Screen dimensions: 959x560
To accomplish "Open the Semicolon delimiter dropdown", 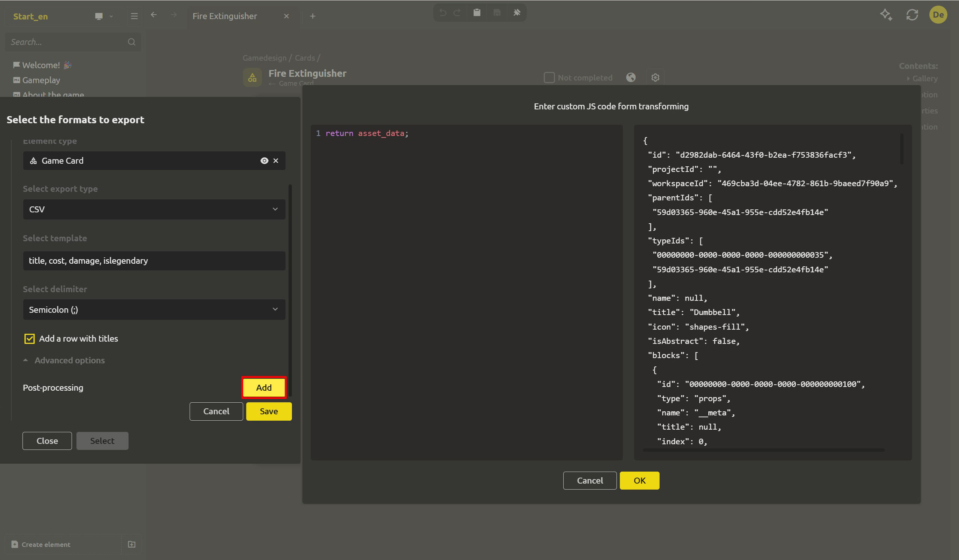I will [154, 309].
